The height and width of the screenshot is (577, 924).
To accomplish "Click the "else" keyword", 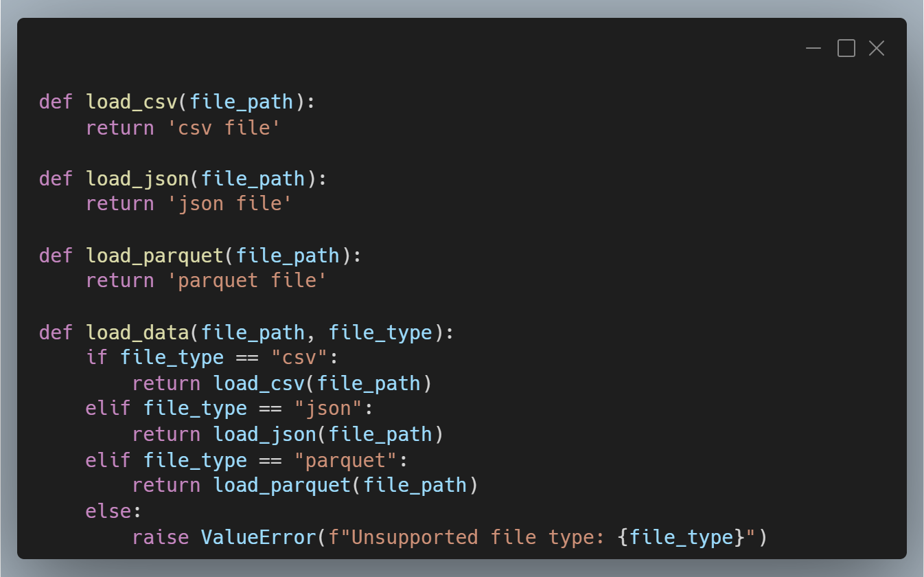I will (108, 511).
